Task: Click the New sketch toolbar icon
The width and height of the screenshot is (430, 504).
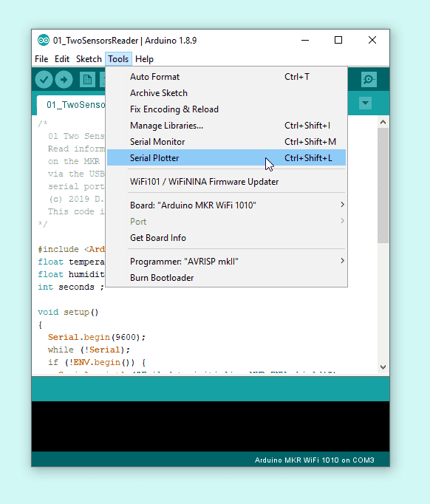Action: tap(87, 79)
